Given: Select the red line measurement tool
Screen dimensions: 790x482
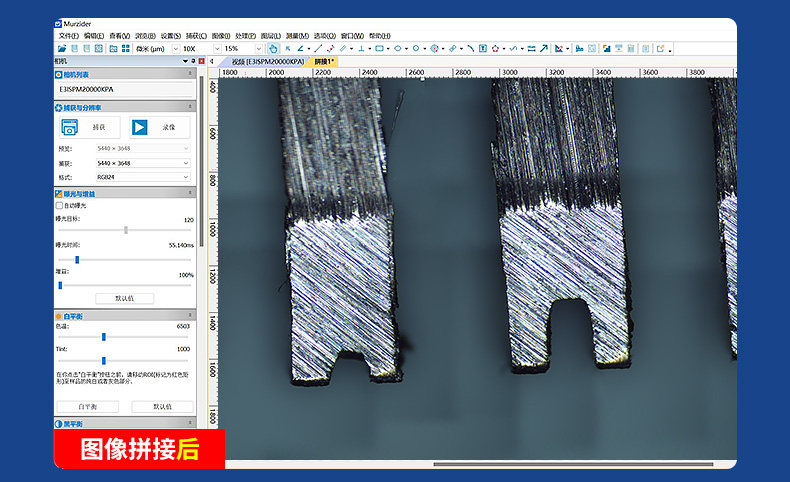Looking at the screenshot, I should (x=318, y=49).
